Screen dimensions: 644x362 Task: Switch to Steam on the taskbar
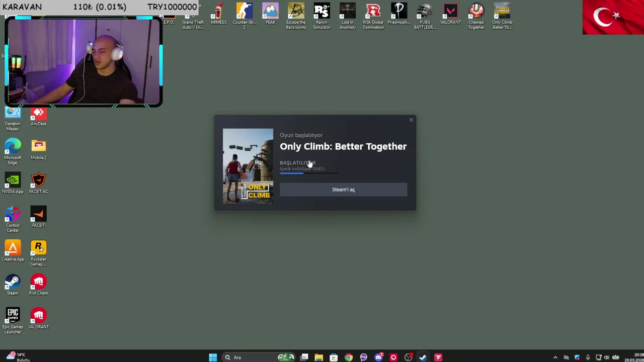423,357
